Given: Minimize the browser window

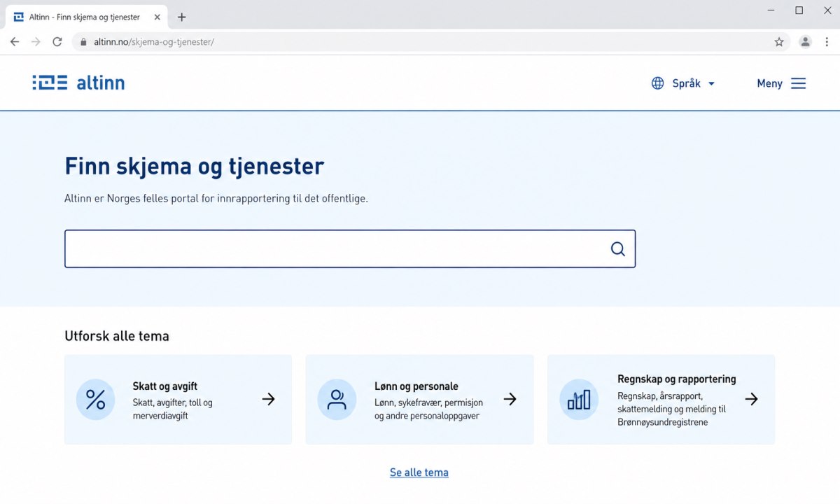Looking at the screenshot, I should pyautogui.click(x=771, y=10).
